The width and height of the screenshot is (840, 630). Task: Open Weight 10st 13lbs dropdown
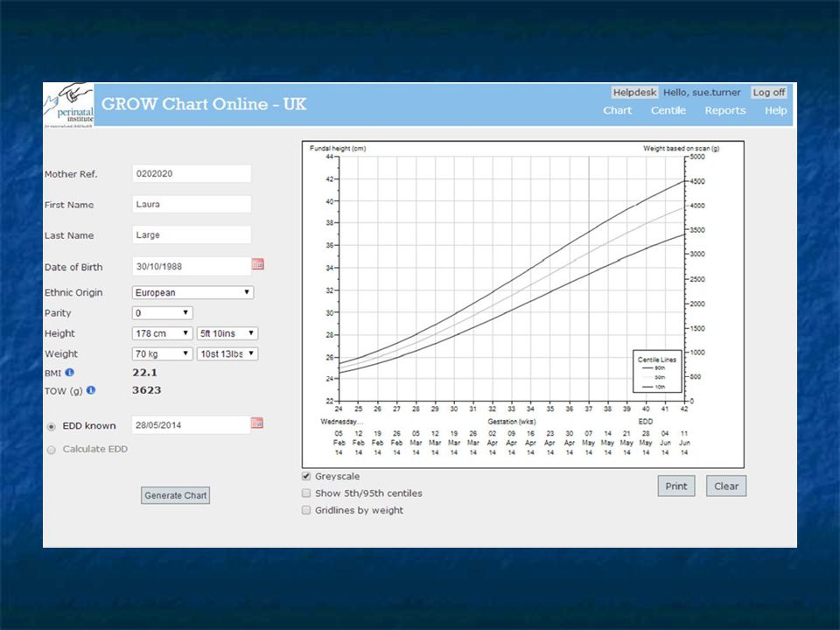227,353
